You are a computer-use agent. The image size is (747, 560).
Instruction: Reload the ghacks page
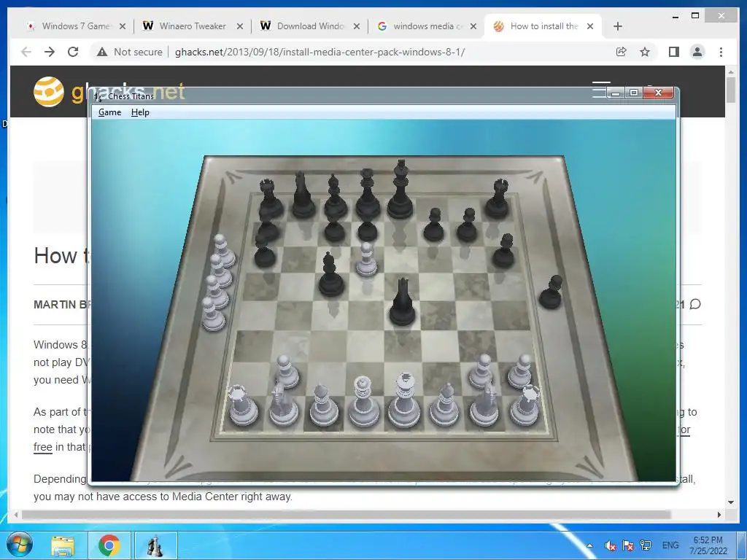[73, 52]
